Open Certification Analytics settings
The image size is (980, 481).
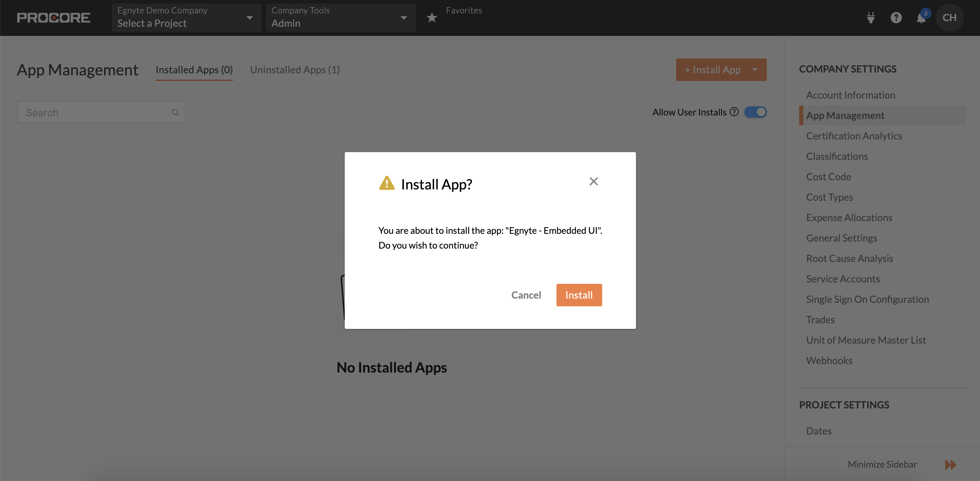(x=854, y=136)
